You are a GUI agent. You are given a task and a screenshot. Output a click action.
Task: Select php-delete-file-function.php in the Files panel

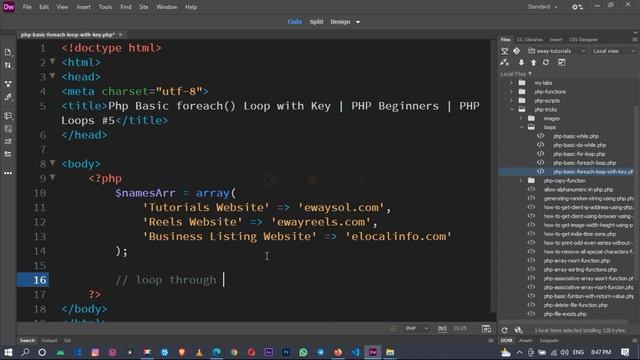tap(576, 305)
